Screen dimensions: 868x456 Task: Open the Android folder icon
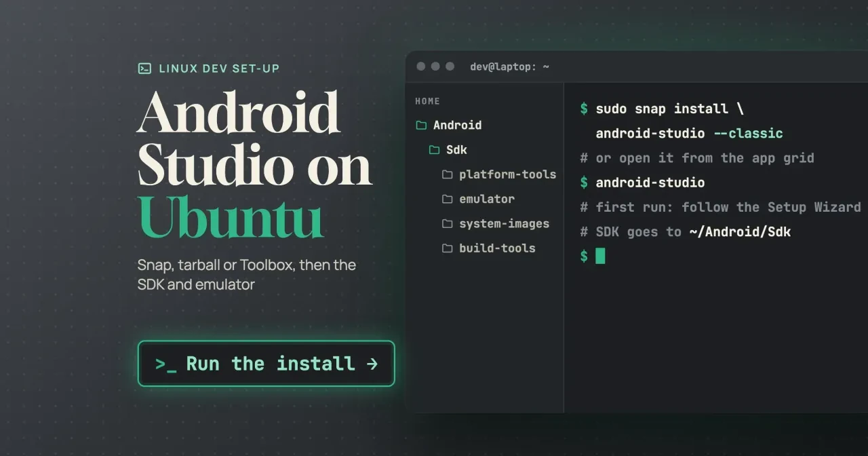coord(421,125)
